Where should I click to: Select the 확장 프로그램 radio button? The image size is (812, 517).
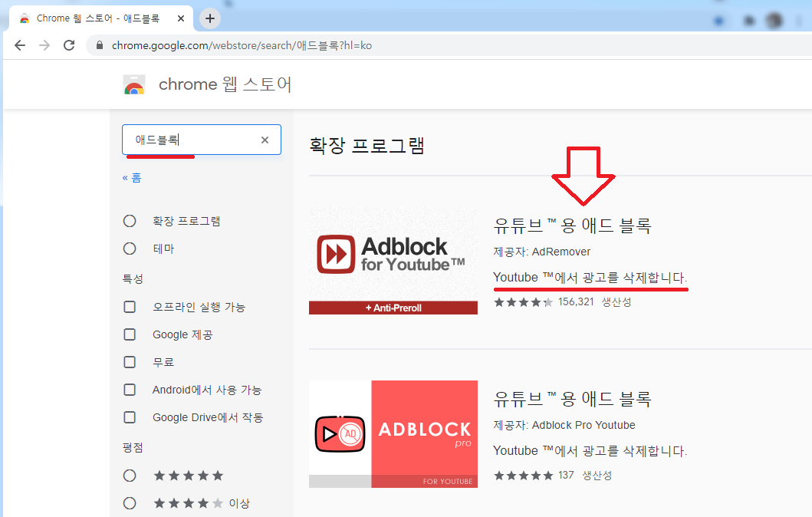(x=130, y=221)
